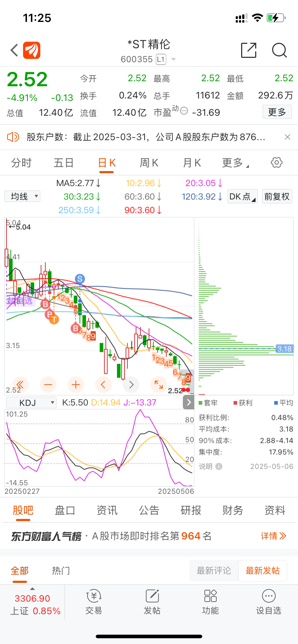Jump chart to earliest with double-left arrow

(x=20, y=385)
